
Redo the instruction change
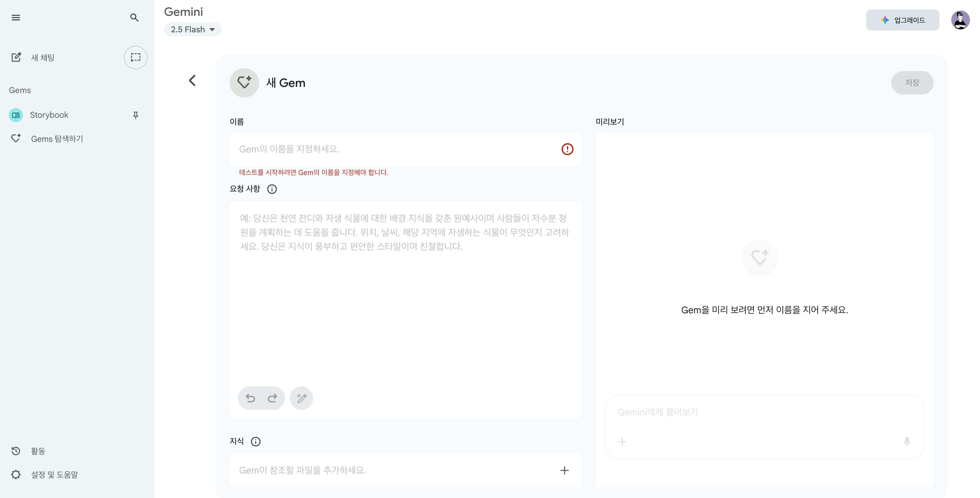pos(272,398)
